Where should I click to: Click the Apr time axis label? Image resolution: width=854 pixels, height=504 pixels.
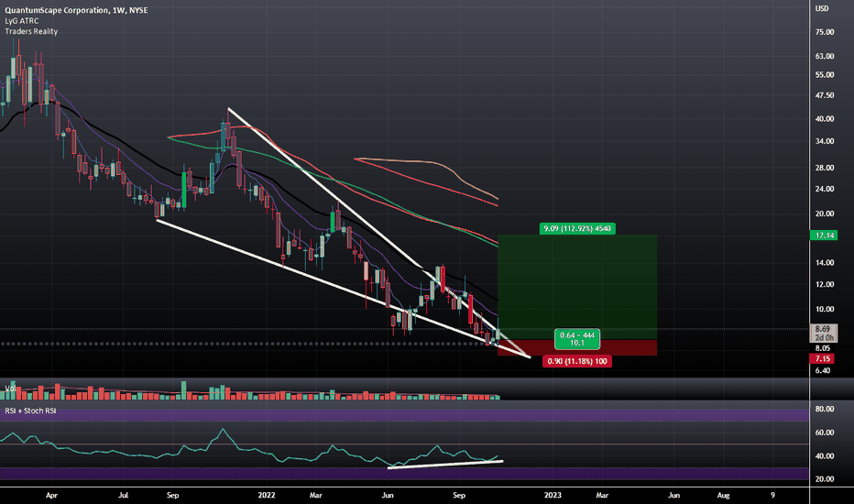coord(51,495)
